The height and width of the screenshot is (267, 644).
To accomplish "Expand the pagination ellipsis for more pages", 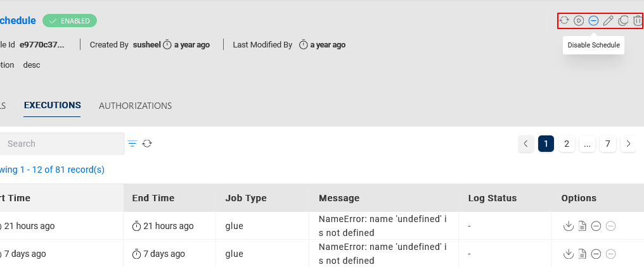I will (x=587, y=144).
